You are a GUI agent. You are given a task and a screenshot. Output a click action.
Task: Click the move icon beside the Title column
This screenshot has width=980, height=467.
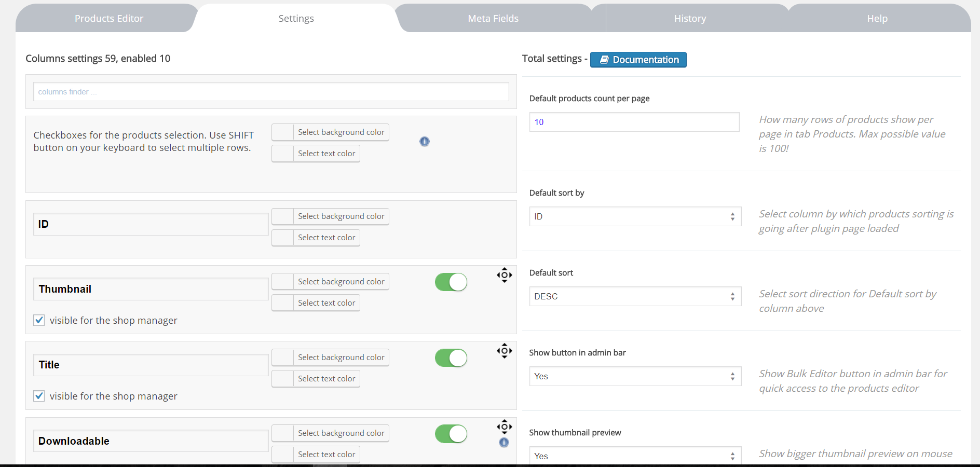504,351
